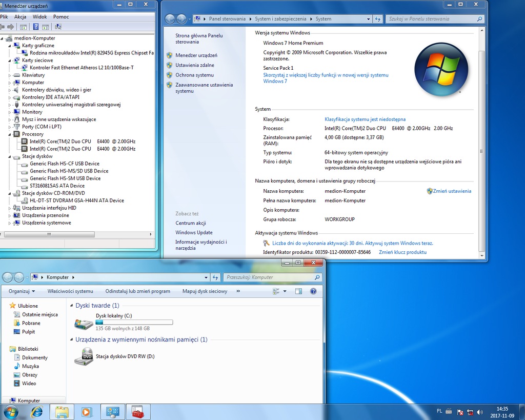
Task: Open Internet Explorer from the taskbar
Action: point(37,411)
